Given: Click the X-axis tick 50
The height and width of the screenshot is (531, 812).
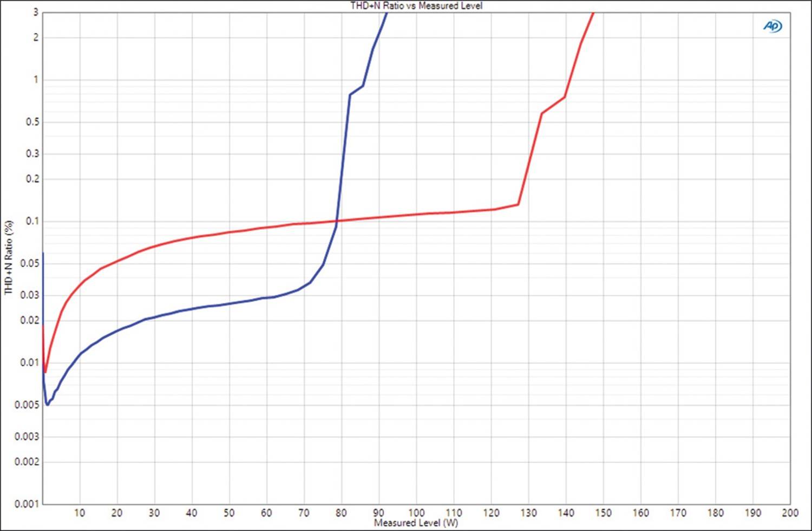Looking at the screenshot, I should 229,513.
